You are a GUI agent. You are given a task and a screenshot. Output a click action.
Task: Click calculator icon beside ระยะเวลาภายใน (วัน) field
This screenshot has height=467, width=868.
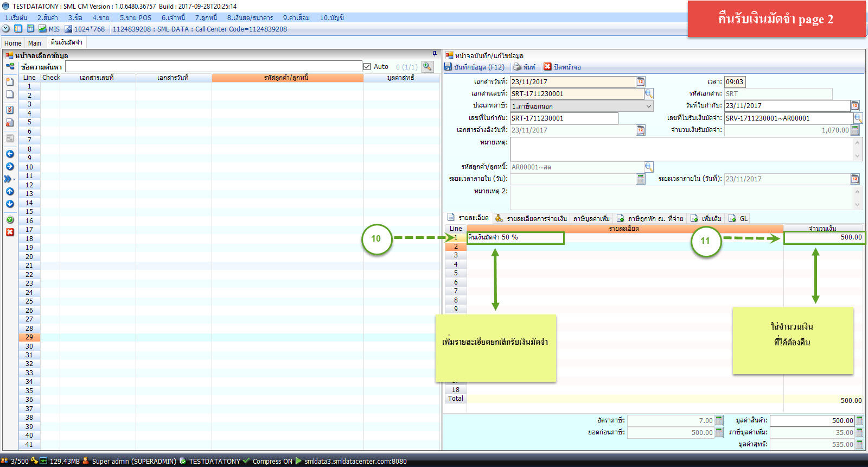(641, 179)
